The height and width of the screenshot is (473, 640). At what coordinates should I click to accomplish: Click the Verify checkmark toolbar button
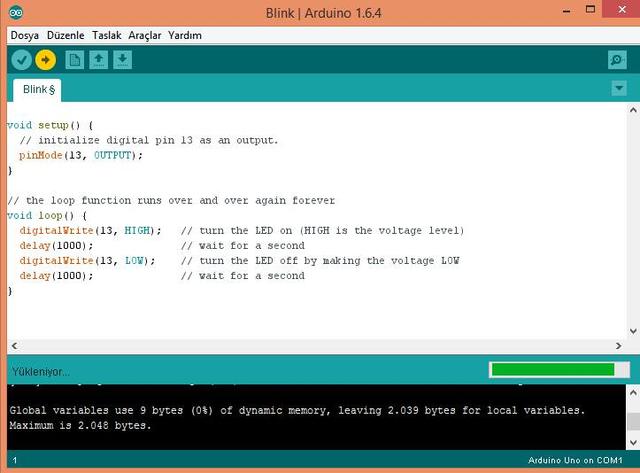point(21,60)
